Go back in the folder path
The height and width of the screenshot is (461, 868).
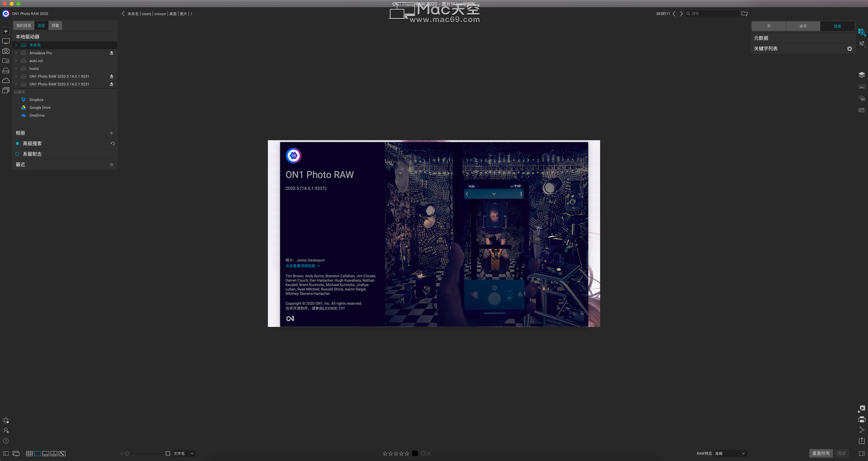123,14
